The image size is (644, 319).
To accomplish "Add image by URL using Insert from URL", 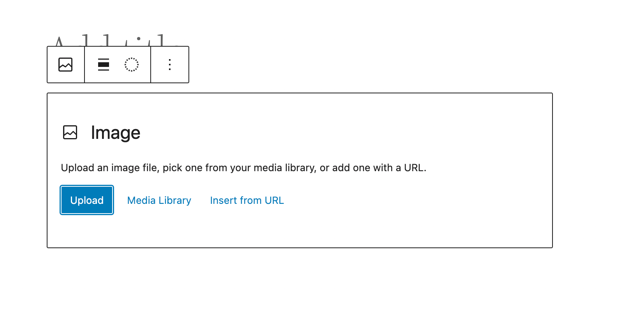I will (247, 200).
